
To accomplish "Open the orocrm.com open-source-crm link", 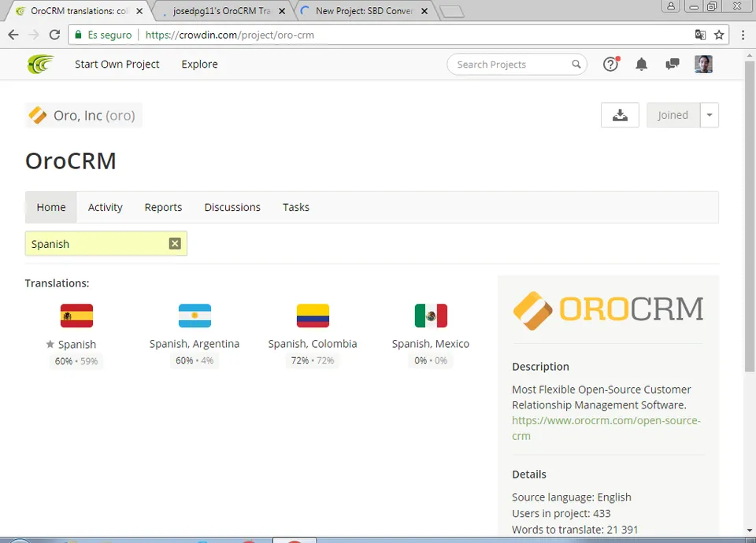I will coord(606,428).
